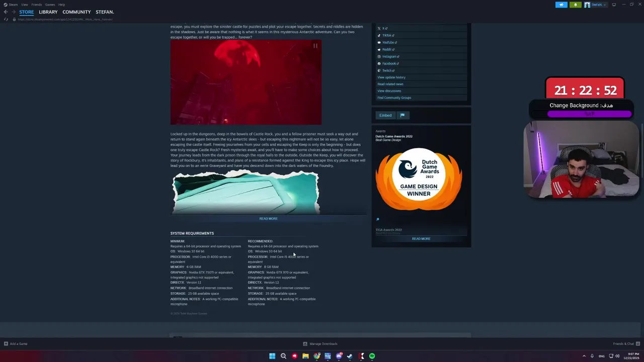Expand description with READ MORE

click(268, 219)
